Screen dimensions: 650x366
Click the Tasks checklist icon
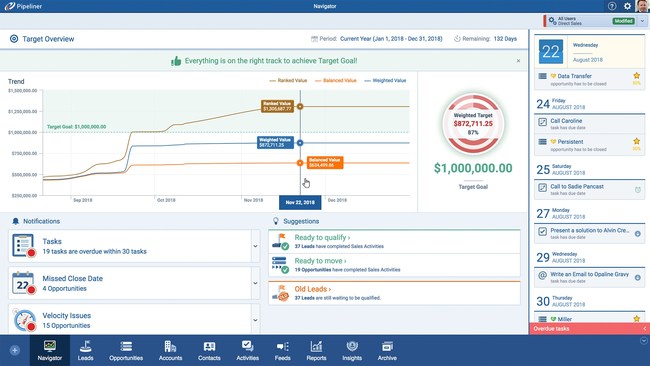pos(24,246)
